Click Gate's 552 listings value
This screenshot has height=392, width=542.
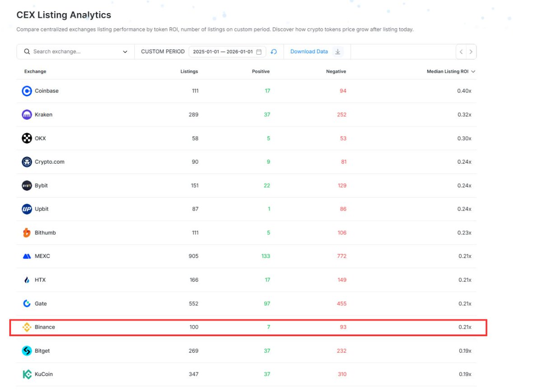[x=193, y=304]
